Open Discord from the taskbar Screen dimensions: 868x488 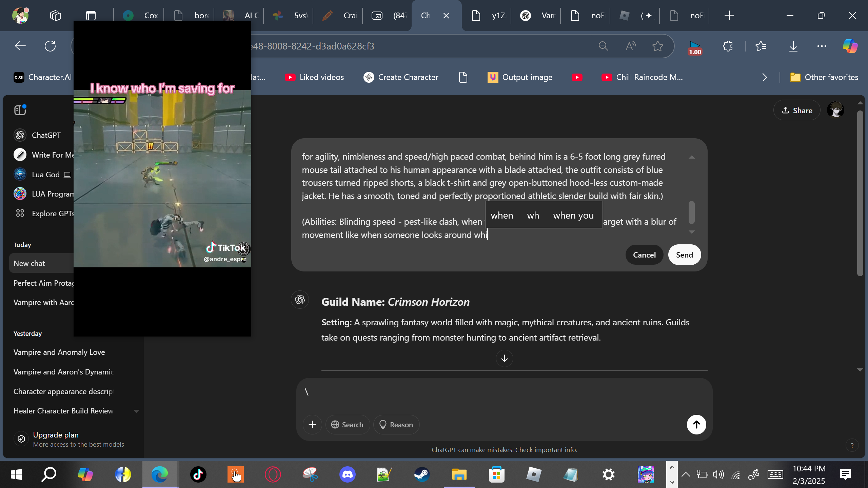[x=347, y=474]
